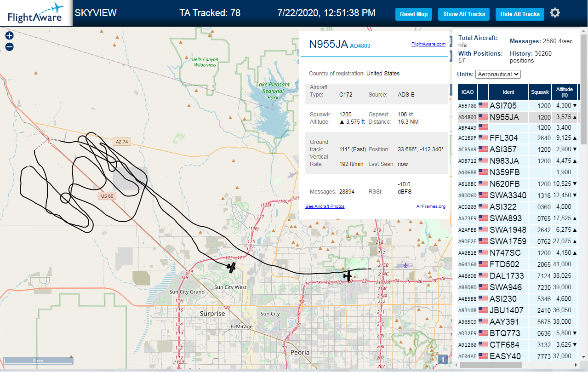Image resolution: width=588 pixels, height=372 pixels.
Task: Open the map info icon
Action: [443, 359]
